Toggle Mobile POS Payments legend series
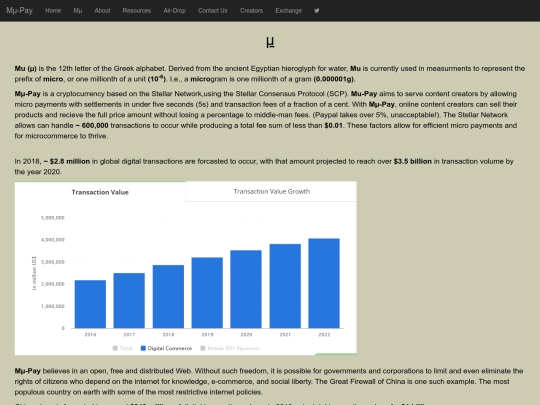 coord(230,348)
